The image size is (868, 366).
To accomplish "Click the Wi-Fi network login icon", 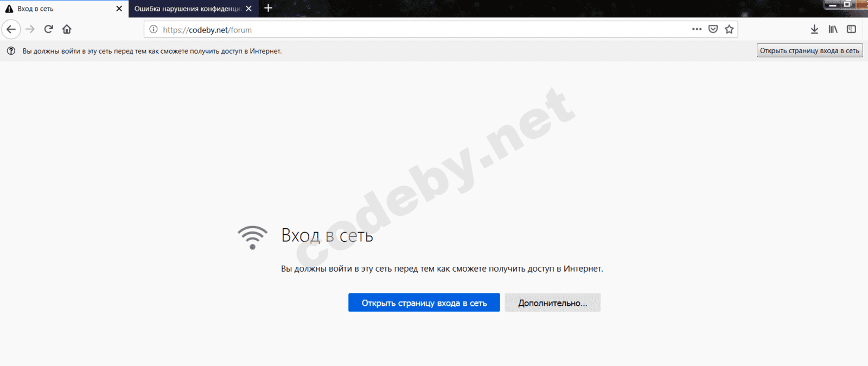I will 252,237.
